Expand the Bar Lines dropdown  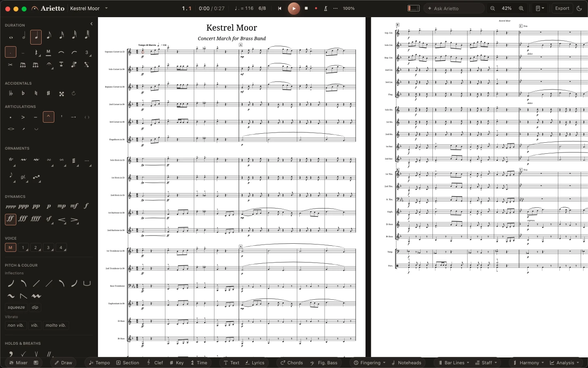coord(454,363)
